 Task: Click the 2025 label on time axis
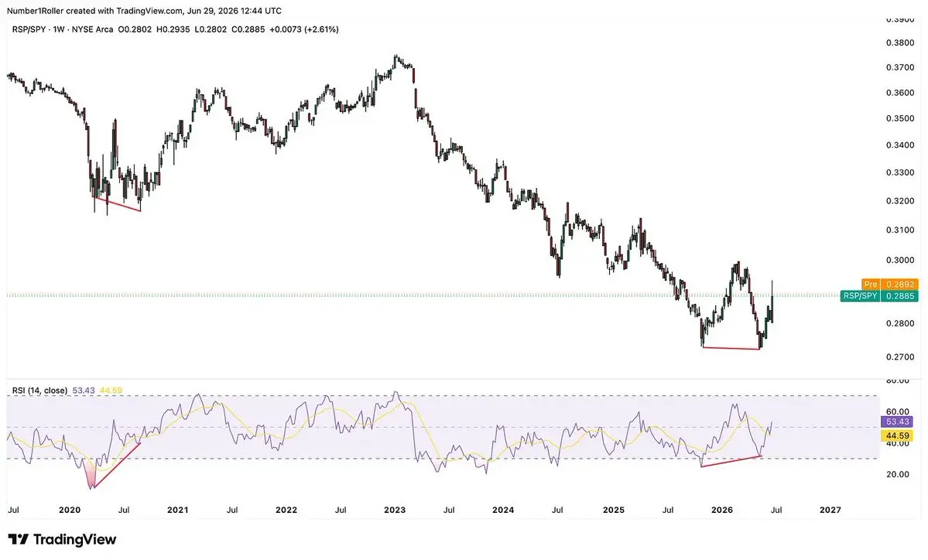coord(614,510)
